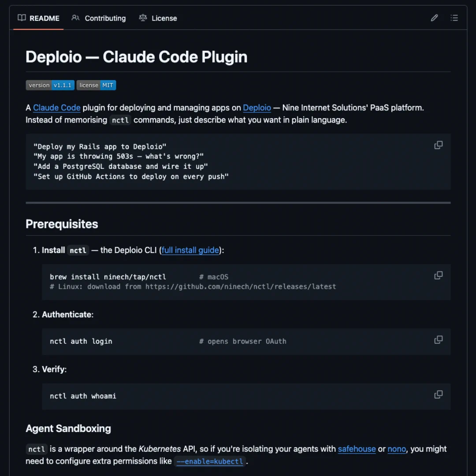Copy the nctl auth login command
Screen dimensions: 476x476
pyautogui.click(x=438, y=340)
